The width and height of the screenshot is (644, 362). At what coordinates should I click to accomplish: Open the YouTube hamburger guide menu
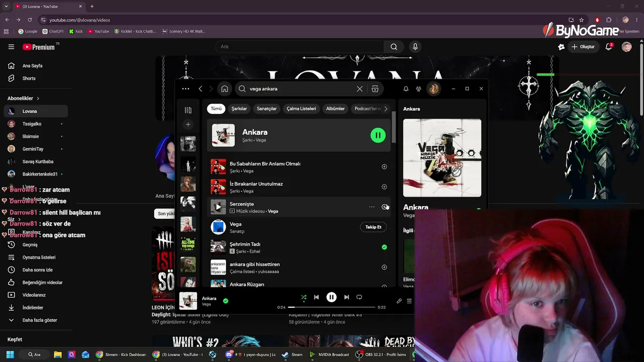point(11,47)
